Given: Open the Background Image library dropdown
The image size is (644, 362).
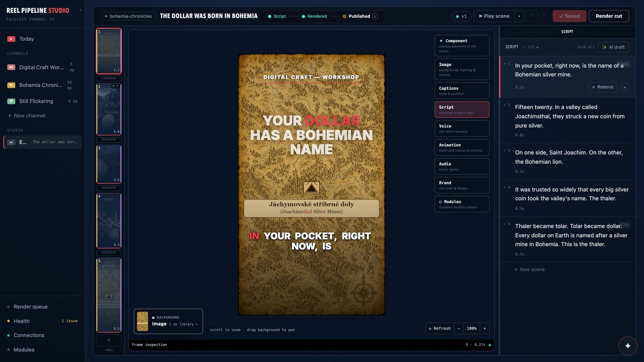Looking at the screenshot, I should point(168,321).
